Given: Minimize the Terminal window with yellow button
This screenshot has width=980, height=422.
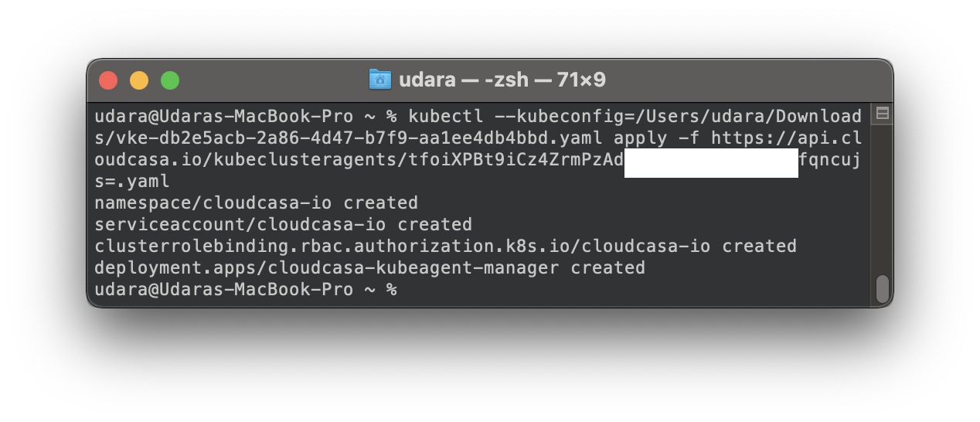Looking at the screenshot, I should pyautogui.click(x=139, y=80).
